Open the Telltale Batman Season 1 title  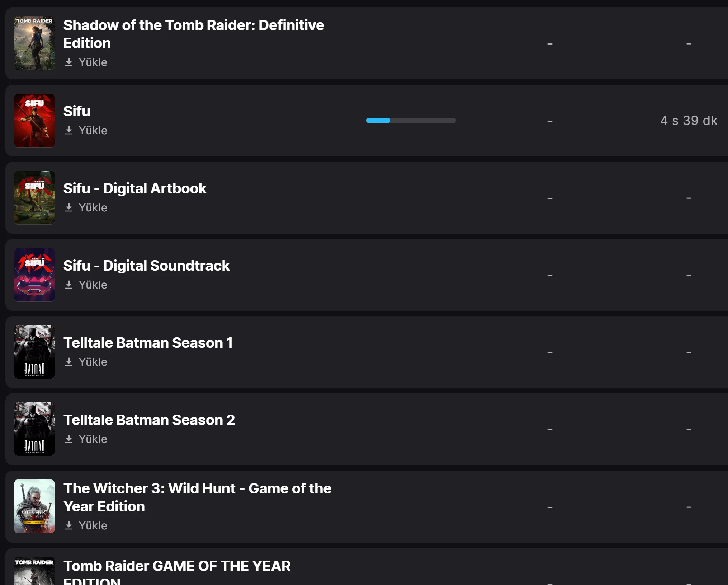(148, 343)
